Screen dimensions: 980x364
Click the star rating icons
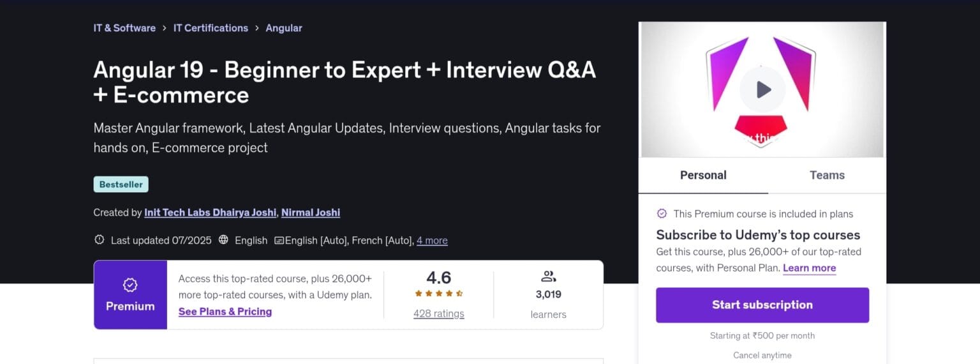click(438, 294)
